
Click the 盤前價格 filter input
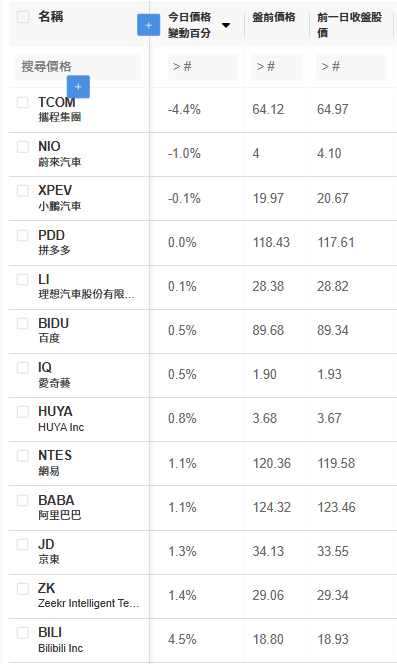click(277, 66)
